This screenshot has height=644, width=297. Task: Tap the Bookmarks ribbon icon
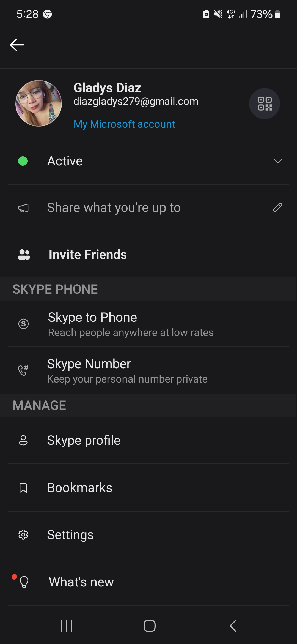[23, 488]
